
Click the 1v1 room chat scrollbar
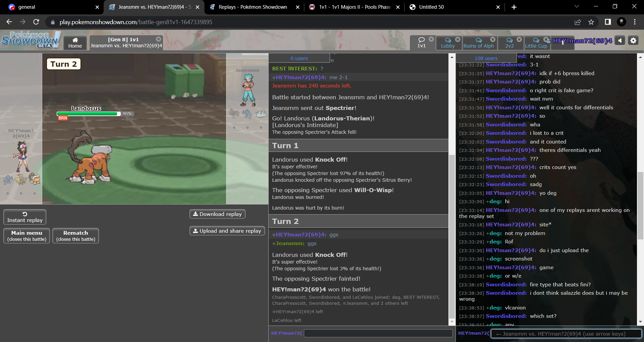[x=640, y=205]
